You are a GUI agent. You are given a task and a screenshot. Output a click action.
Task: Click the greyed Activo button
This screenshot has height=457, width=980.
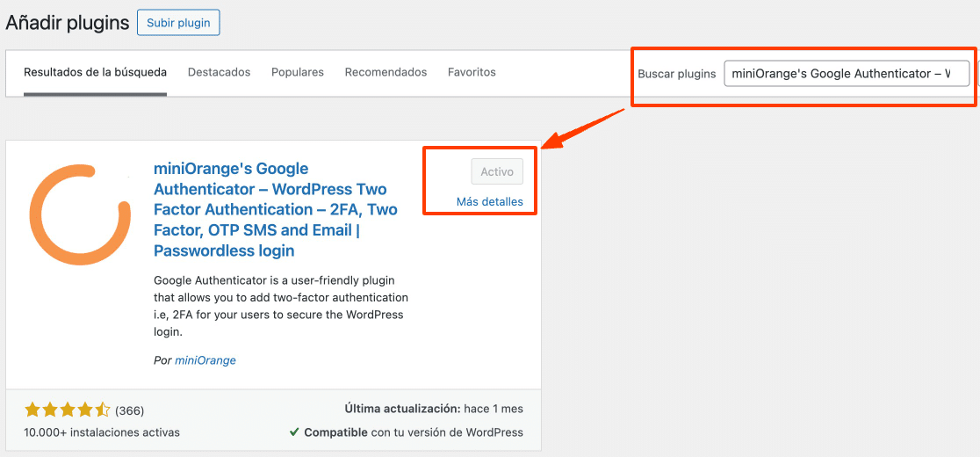497,171
